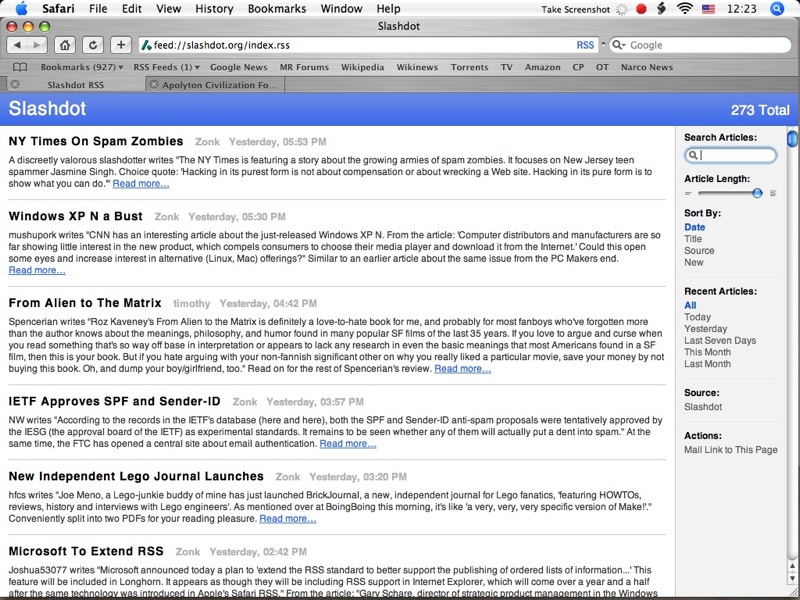The width and height of the screenshot is (800, 600).
Task: Close the Slashdot RSS tab
Action: [x=13, y=85]
